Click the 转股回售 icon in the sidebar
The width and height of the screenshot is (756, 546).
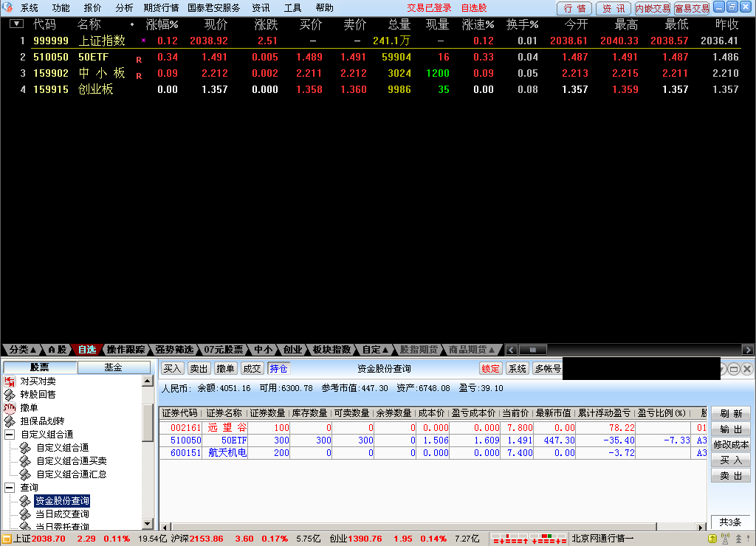10,395
